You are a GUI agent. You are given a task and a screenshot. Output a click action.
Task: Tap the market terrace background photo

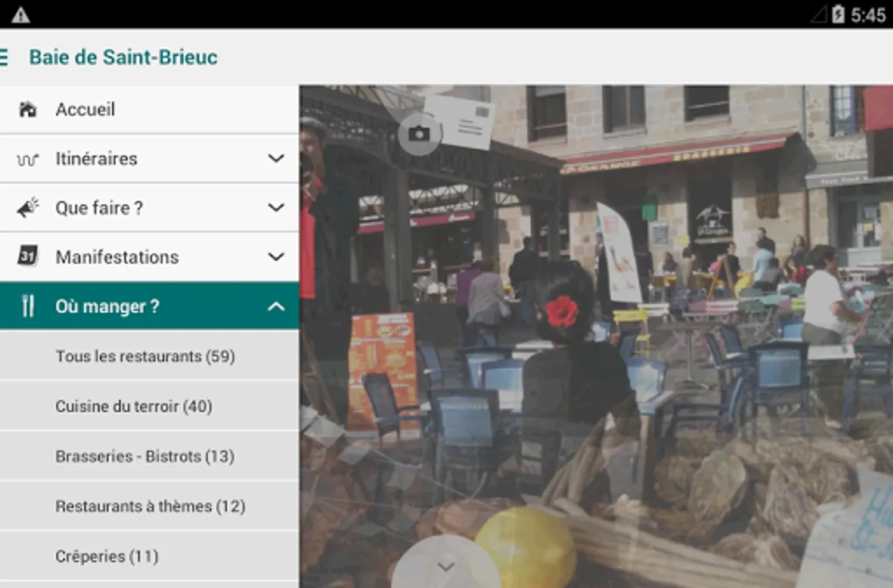(596, 336)
